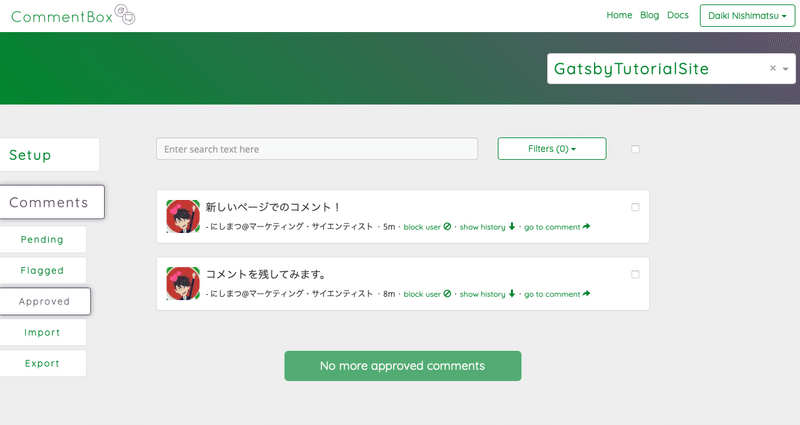The width and height of the screenshot is (800, 425).
Task: Show Pending comments
Action: coord(43,239)
